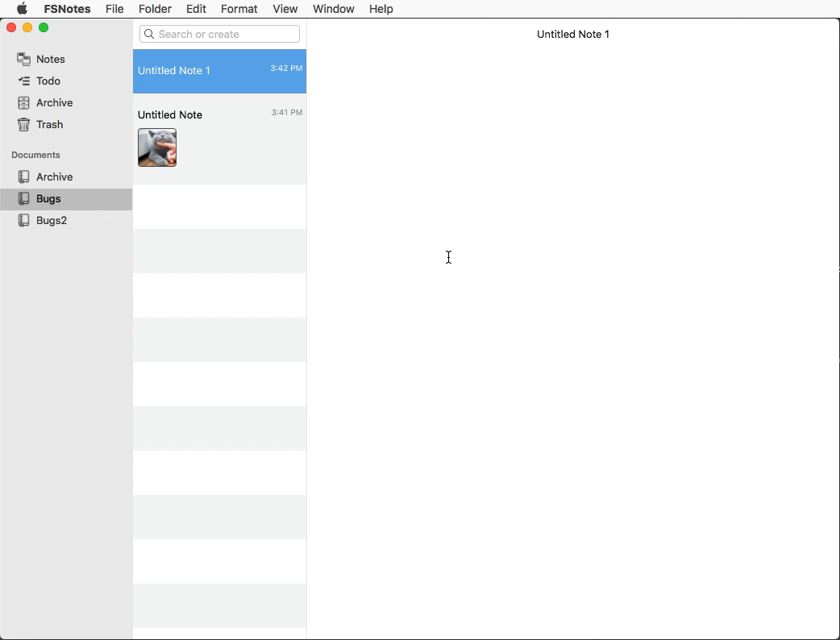Viewport: 840px width, 640px height.
Task: Click the cat image thumbnail
Action: pos(157,148)
